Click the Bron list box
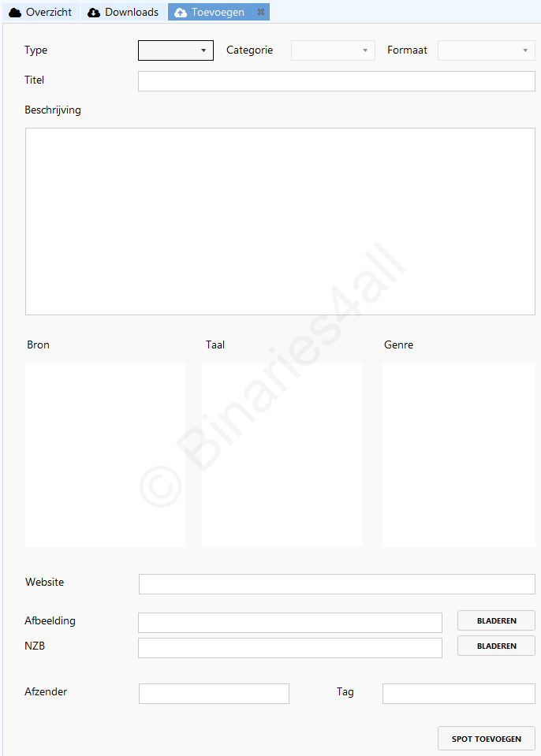The image size is (541, 756). tap(105, 455)
